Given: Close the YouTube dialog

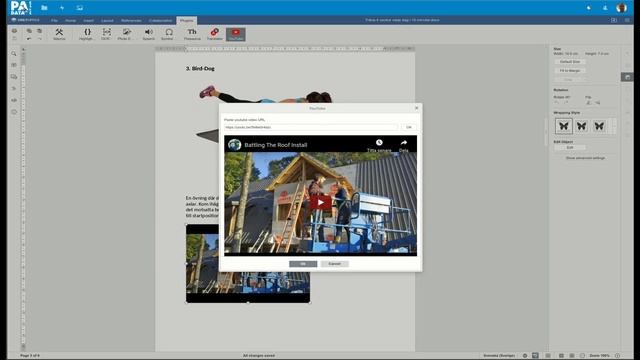Looking at the screenshot, I should pos(416,108).
